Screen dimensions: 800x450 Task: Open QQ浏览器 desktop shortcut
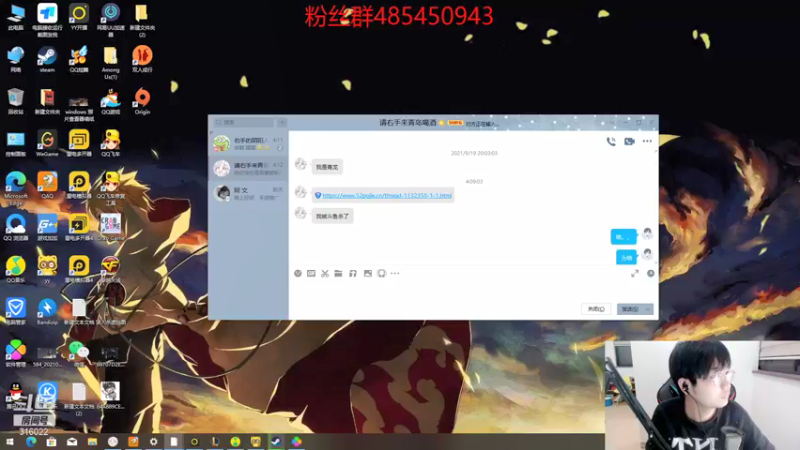pyautogui.click(x=16, y=228)
